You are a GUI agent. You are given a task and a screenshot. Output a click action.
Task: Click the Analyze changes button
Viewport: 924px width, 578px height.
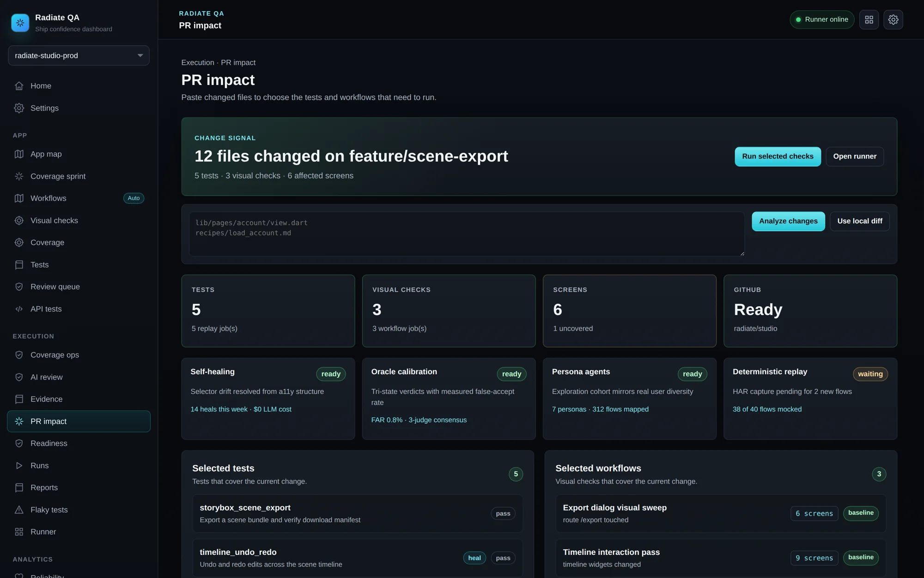click(x=788, y=221)
